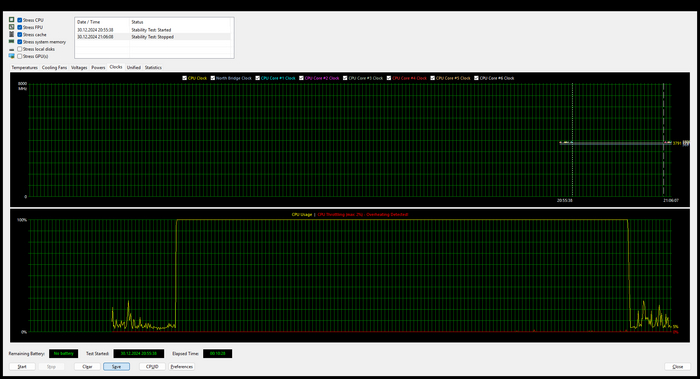Toggle the North Bridge Clock checkbox
The image size is (700, 379).
(x=213, y=78)
